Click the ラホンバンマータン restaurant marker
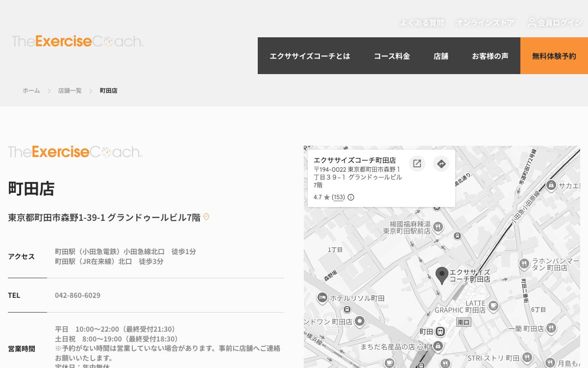 point(524,264)
